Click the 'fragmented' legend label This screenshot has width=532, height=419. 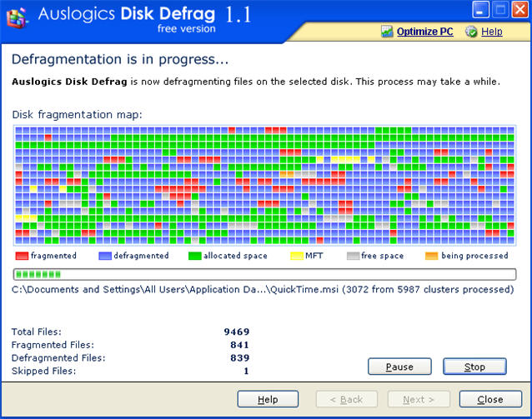[53, 256]
